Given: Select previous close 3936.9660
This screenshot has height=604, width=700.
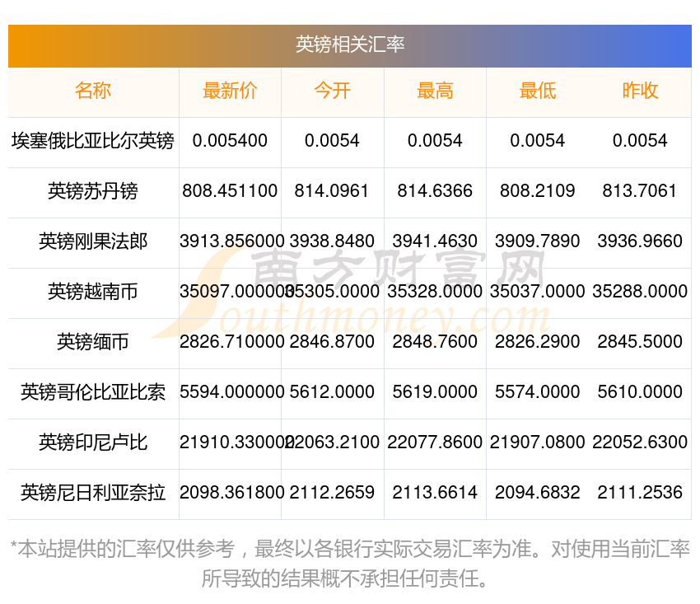Looking at the screenshot, I should click(640, 241).
